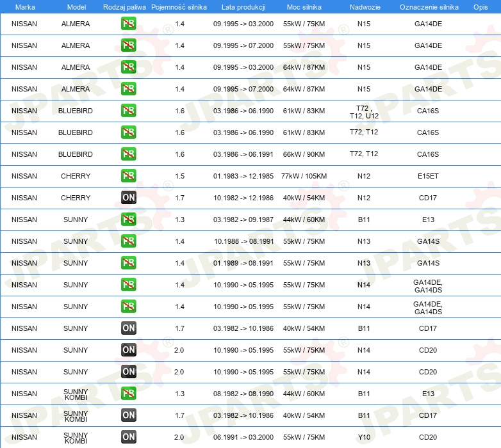Click petrol icon in Cherry E15ET row
Viewport: 501px width, 448px height.
pos(128,176)
